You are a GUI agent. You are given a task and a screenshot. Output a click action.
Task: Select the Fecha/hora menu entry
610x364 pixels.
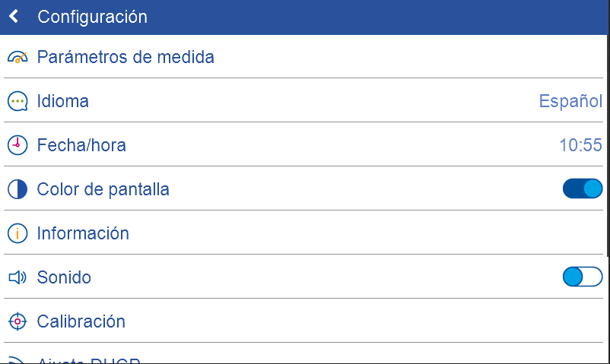pyautogui.click(x=81, y=145)
